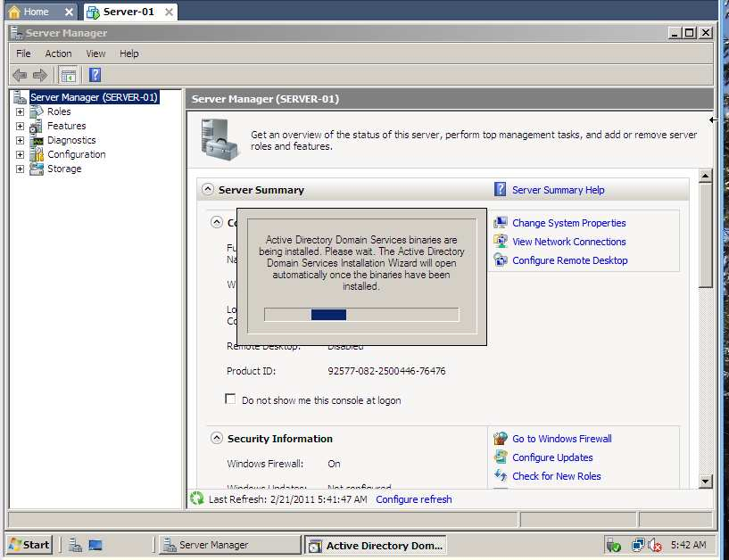Expand the Features tree node
Image resolution: width=729 pixels, height=560 pixels.
pos(20,127)
